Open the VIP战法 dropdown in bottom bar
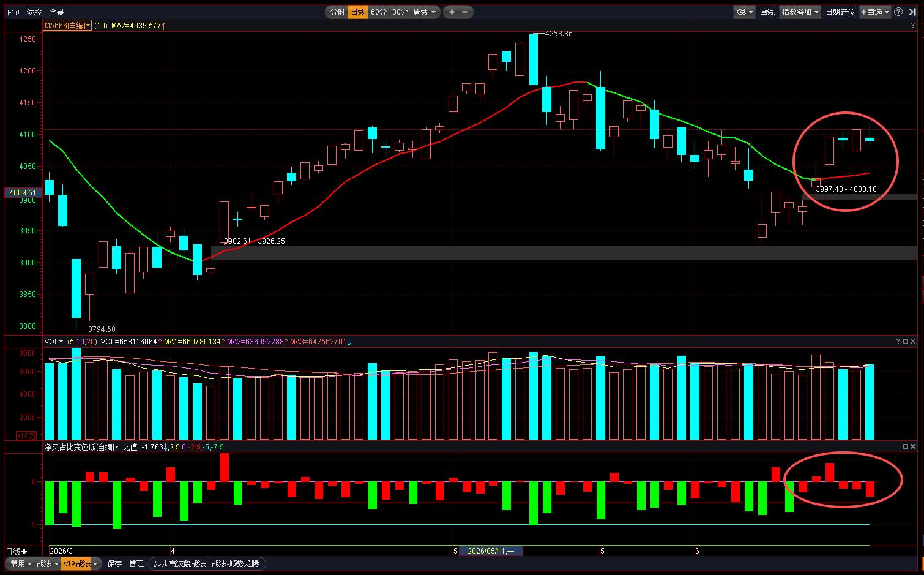This screenshot has width=924, height=575. (80, 564)
